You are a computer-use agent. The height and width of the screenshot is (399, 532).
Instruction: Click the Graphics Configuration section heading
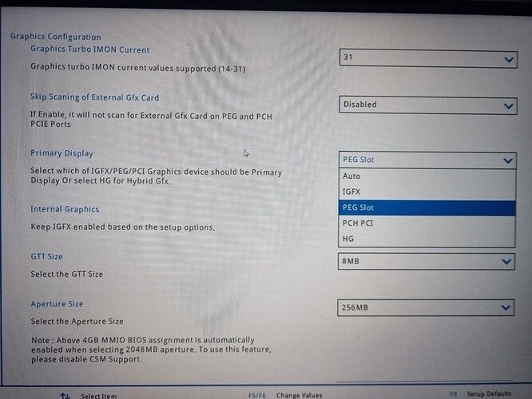tap(55, 37)
